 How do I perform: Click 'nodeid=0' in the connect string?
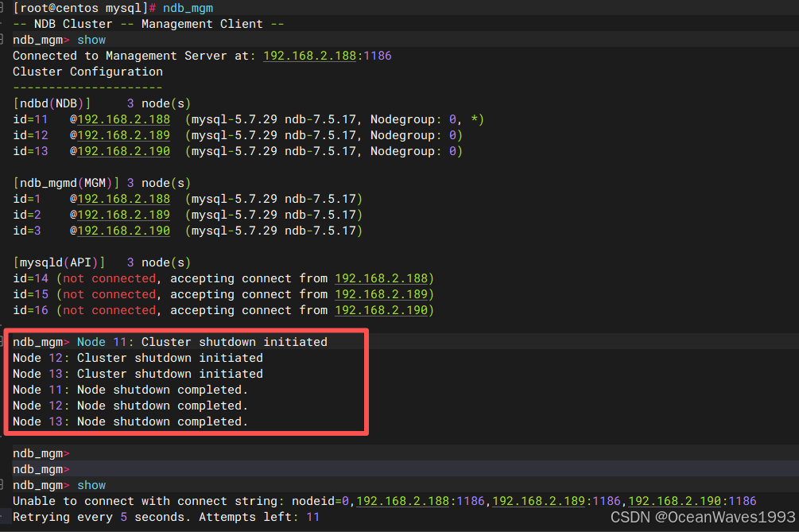coord(320,501)
